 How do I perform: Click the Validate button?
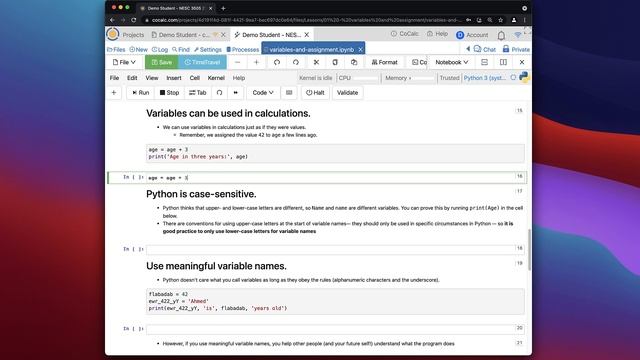point(347,93)
